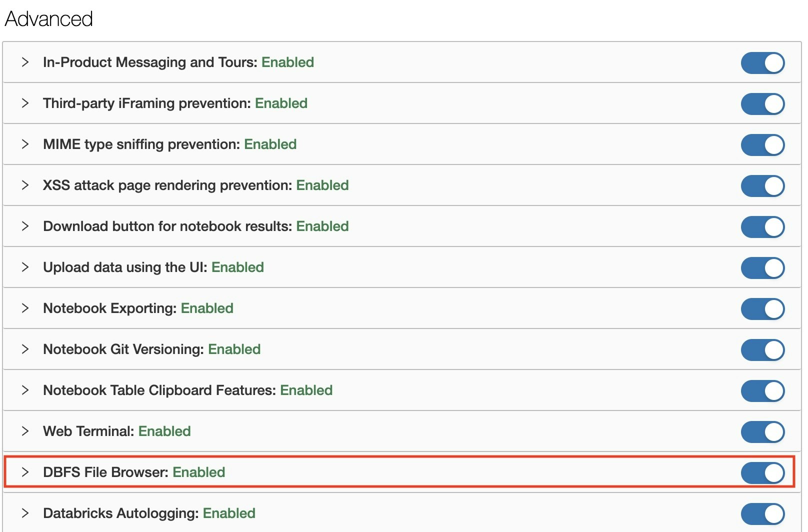Screen dimensions: 808x532
Task: Toggle the Notebook Exporting switch
Action: coord(762,309)
